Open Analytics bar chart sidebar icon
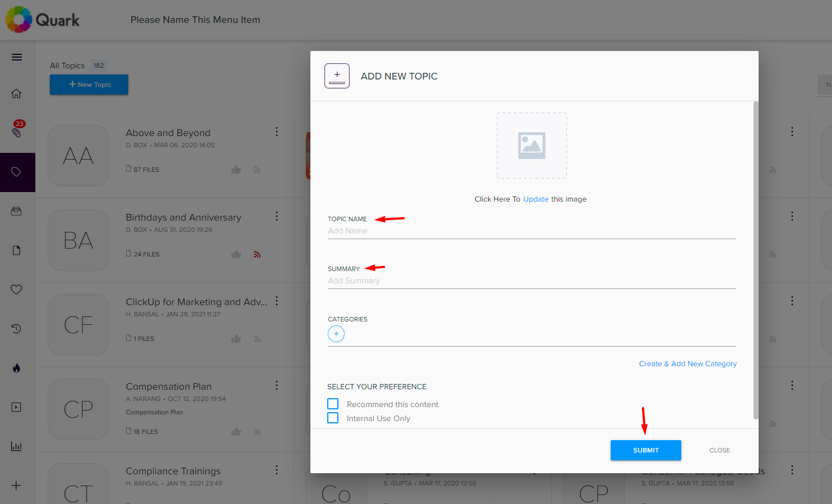Image resolution: width=832 pixels, height=504 pixels. tap(16, 446)
